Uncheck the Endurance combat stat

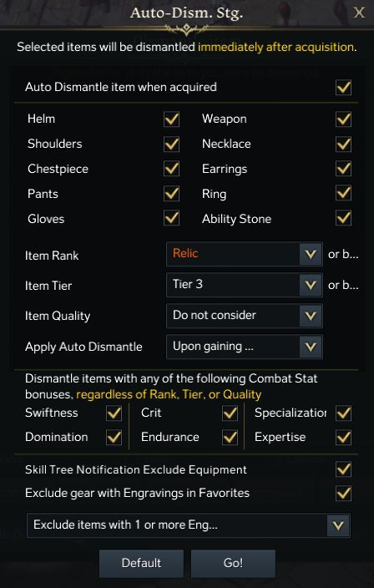pyautogui.click(x=230, y=438)
